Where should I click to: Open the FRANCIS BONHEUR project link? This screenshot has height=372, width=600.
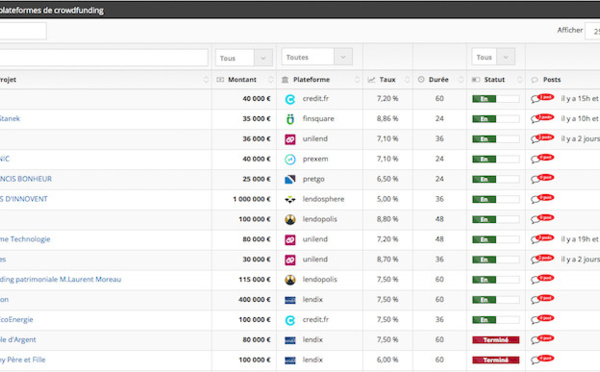(x=26, y=179)
